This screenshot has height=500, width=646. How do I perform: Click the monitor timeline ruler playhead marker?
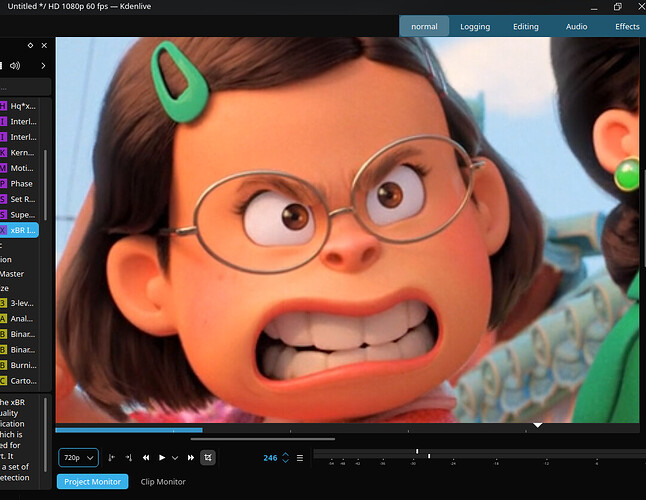pyautogui.click(x=538, y=426)
